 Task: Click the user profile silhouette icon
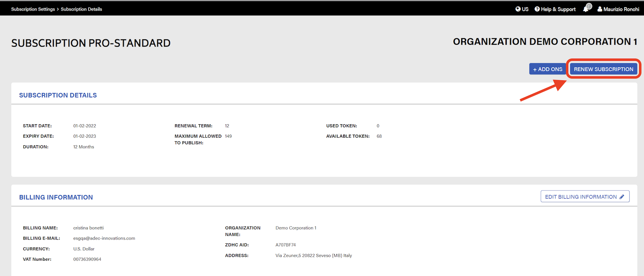[x=600, y=9]
